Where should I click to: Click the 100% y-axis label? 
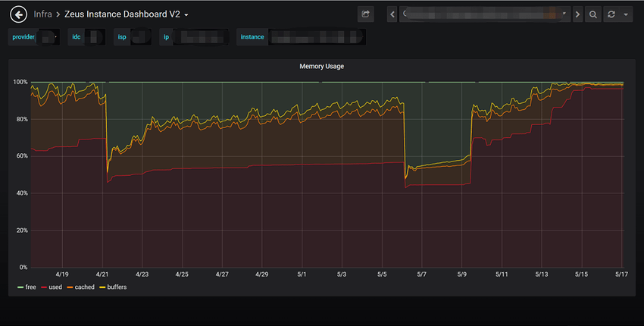[20, 82]
